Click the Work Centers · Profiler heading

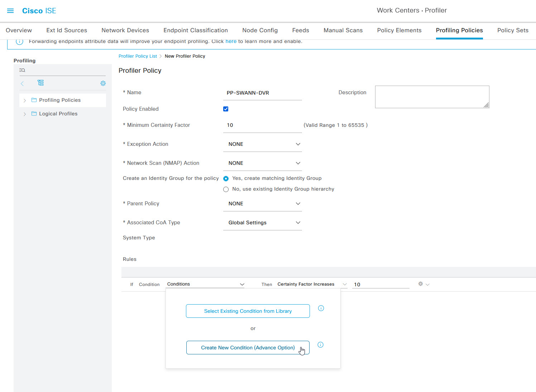coord(412,10)
